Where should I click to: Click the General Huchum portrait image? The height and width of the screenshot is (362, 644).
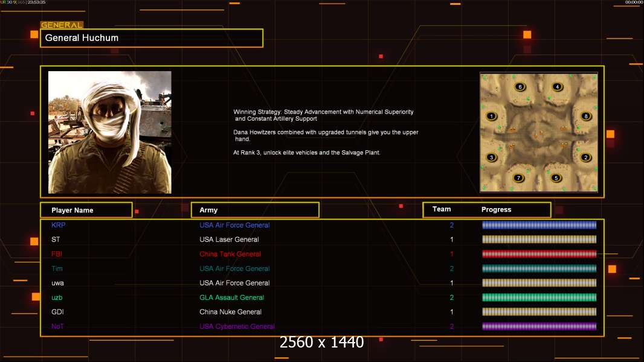coord(110,132)
